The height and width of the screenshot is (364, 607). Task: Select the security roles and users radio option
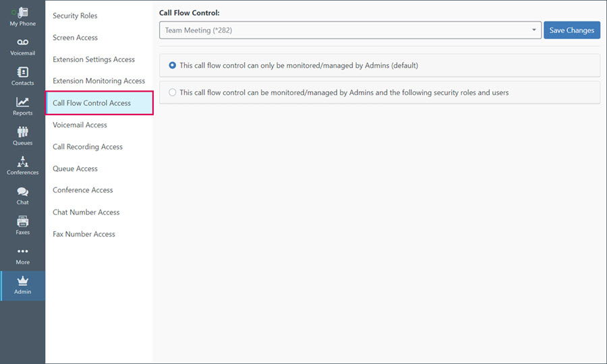coord(172,92)
